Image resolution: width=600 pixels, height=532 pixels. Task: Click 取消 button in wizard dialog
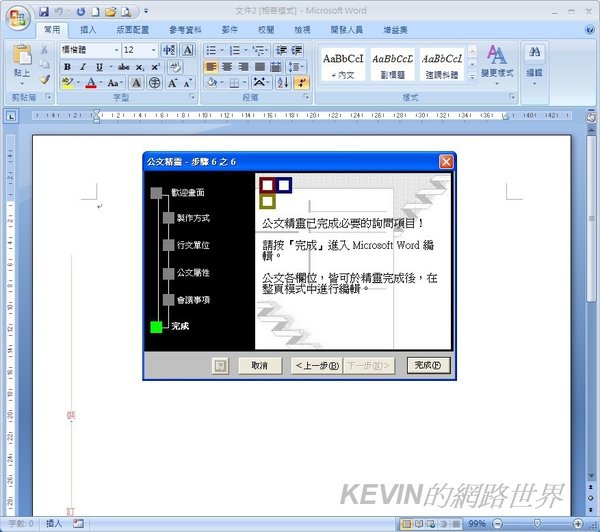click(x=260, y=366)
